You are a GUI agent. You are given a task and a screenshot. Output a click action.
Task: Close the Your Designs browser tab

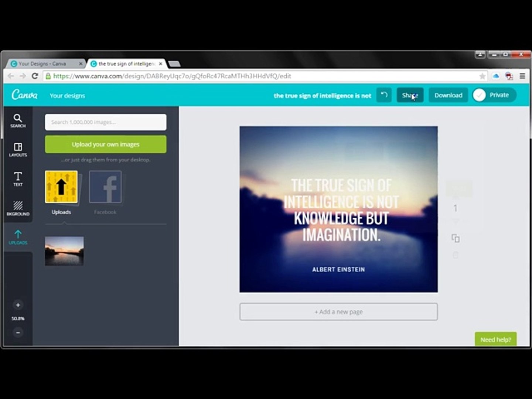pyautogui.click(x=81, y=64)
